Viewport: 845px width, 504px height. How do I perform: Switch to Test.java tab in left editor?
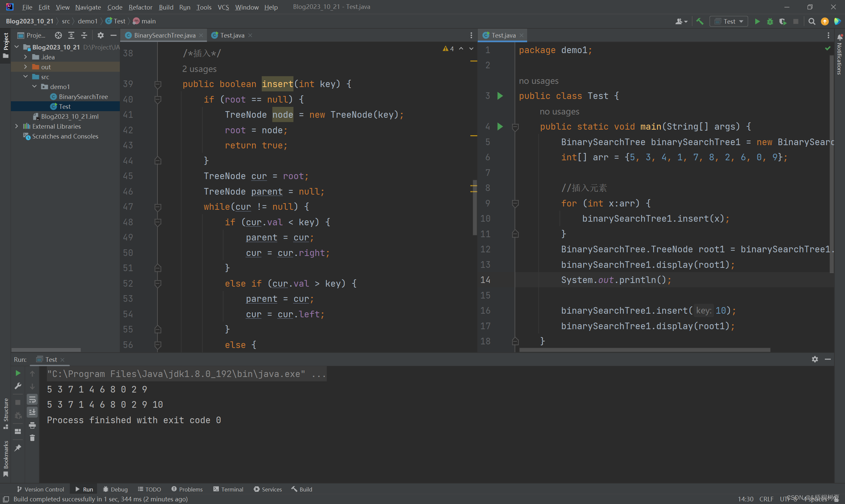[x=232, y=35]
